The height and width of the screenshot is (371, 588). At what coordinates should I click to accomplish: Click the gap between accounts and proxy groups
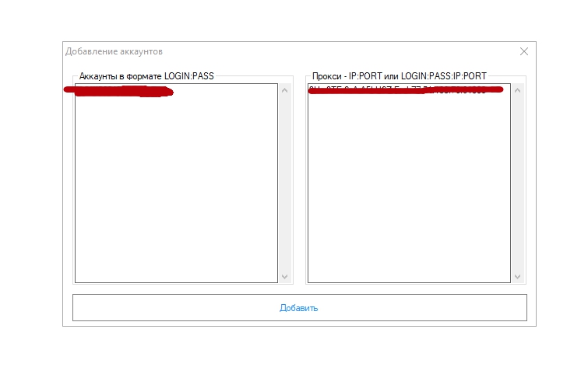click(299, 180)
